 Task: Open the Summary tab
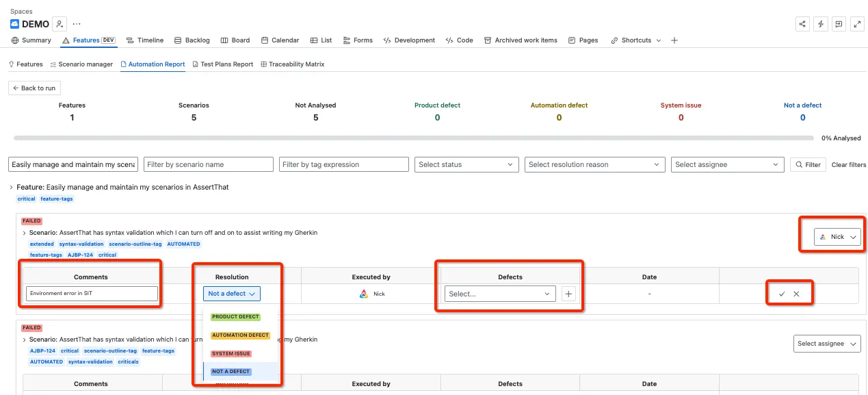pyautogui.click(x=31, y=40)
